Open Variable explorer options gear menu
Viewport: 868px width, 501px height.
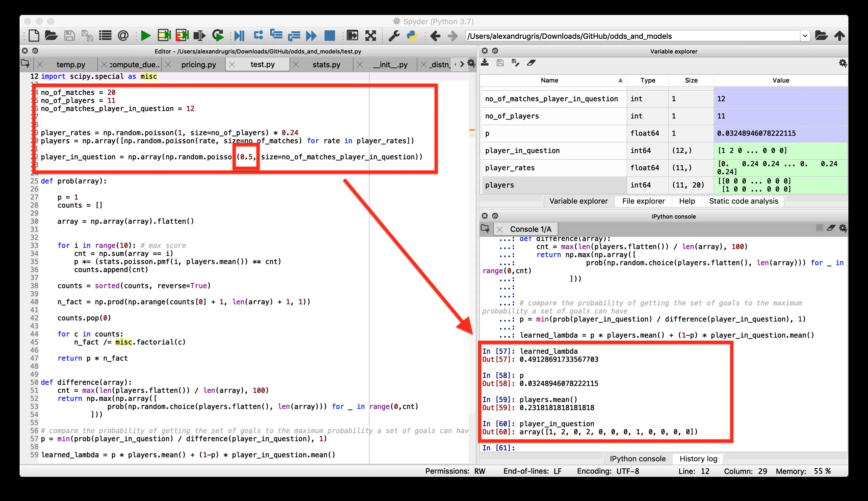[x=842, y=63]
